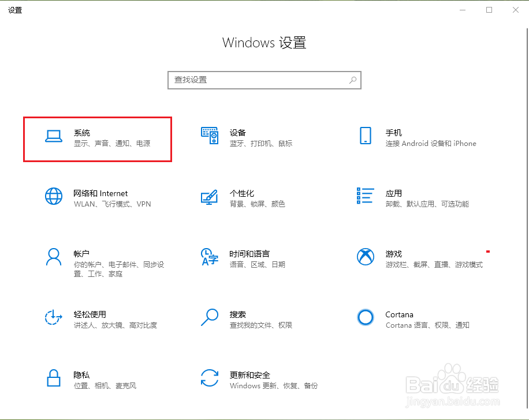Open the 帐户 person icon

coord(54,257)
